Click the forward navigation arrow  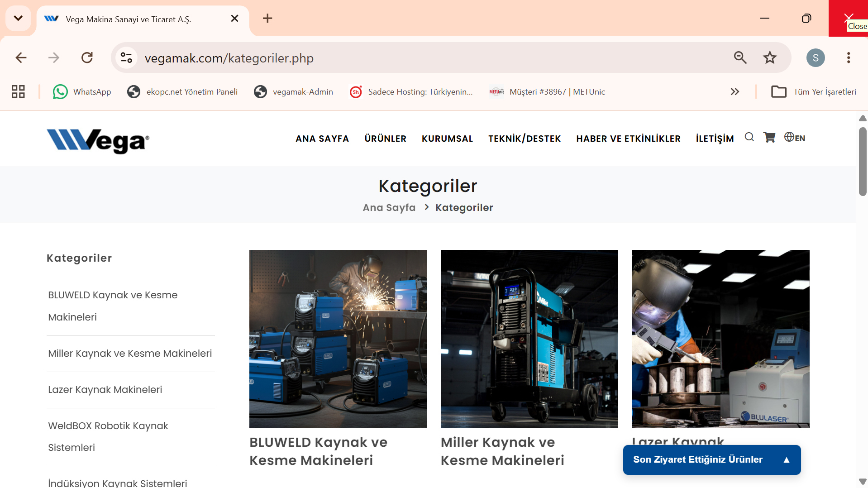tap(54, 58)
